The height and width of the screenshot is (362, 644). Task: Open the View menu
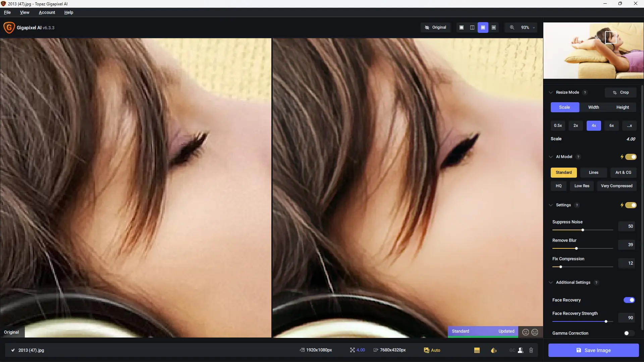pyautogui.click(x=24, y=12)
